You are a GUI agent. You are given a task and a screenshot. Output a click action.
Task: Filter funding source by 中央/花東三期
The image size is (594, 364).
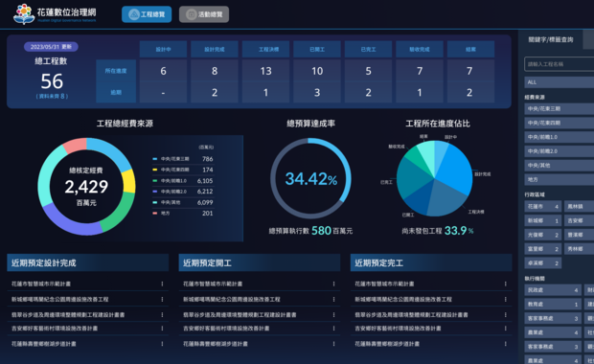point(560,108)
